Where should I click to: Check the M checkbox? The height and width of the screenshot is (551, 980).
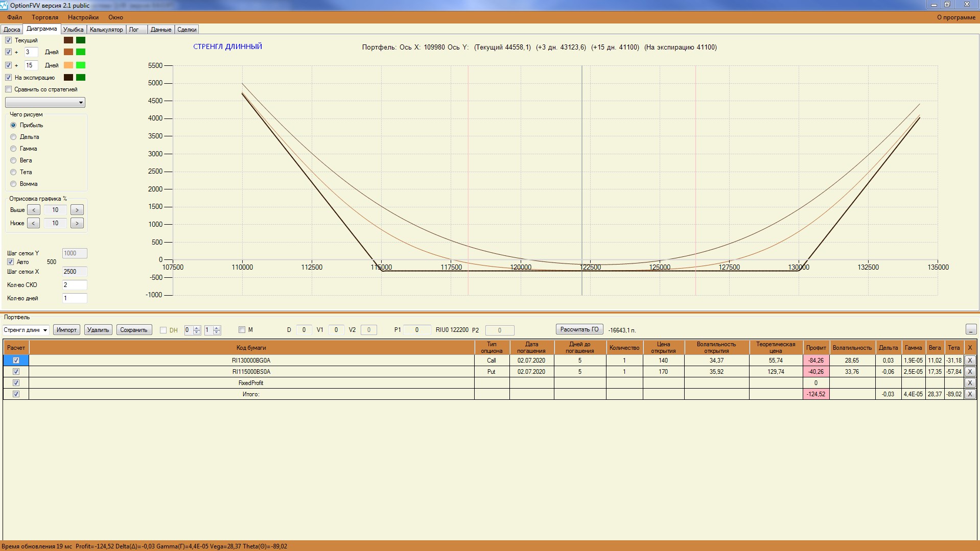pos(242,330)
